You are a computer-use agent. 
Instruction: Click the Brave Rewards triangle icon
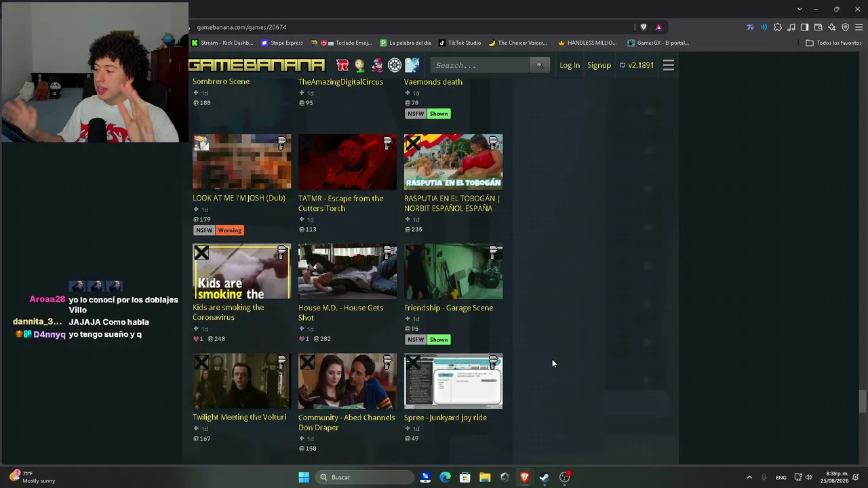coord(658,27)
